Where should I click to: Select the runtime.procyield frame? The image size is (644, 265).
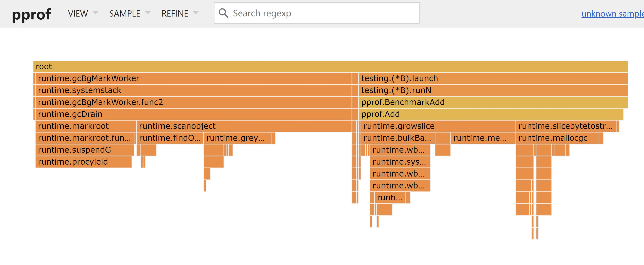click(83, 162)
